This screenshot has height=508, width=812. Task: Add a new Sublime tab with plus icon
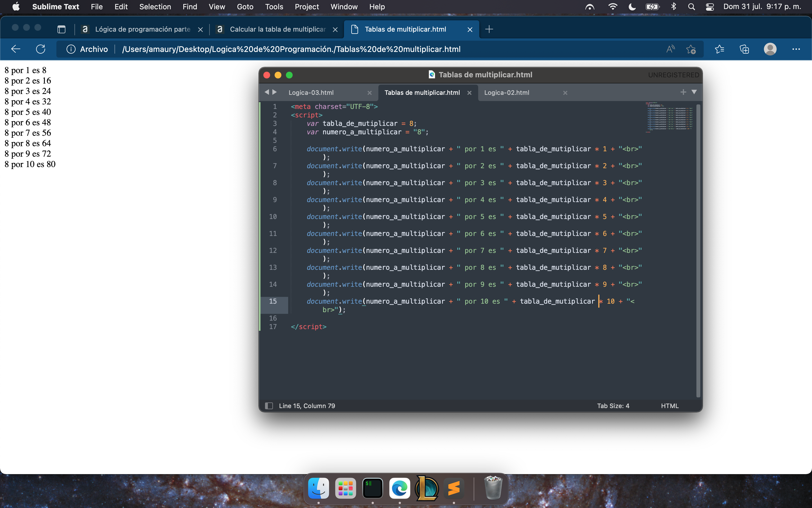(x=683, y=92)
